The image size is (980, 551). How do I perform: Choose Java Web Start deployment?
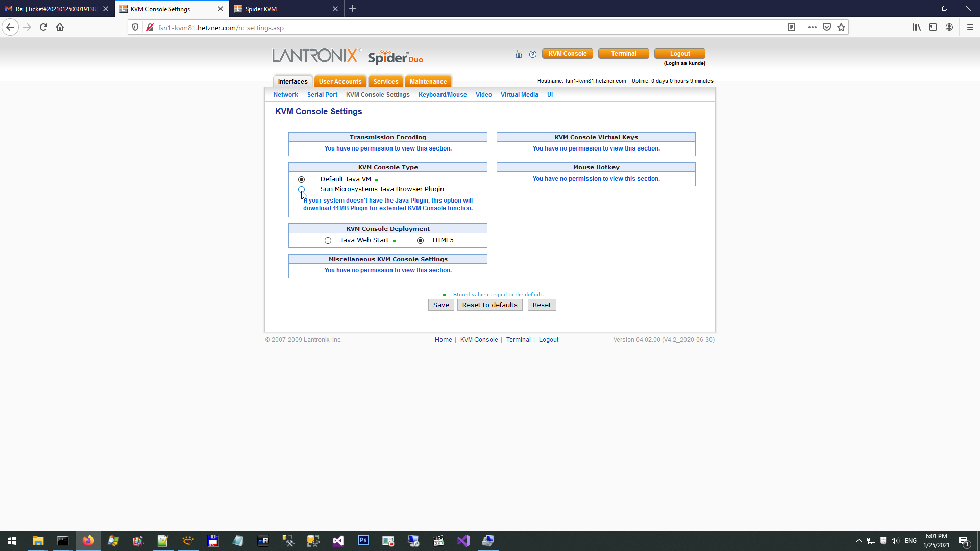click(x=328, y=240)
